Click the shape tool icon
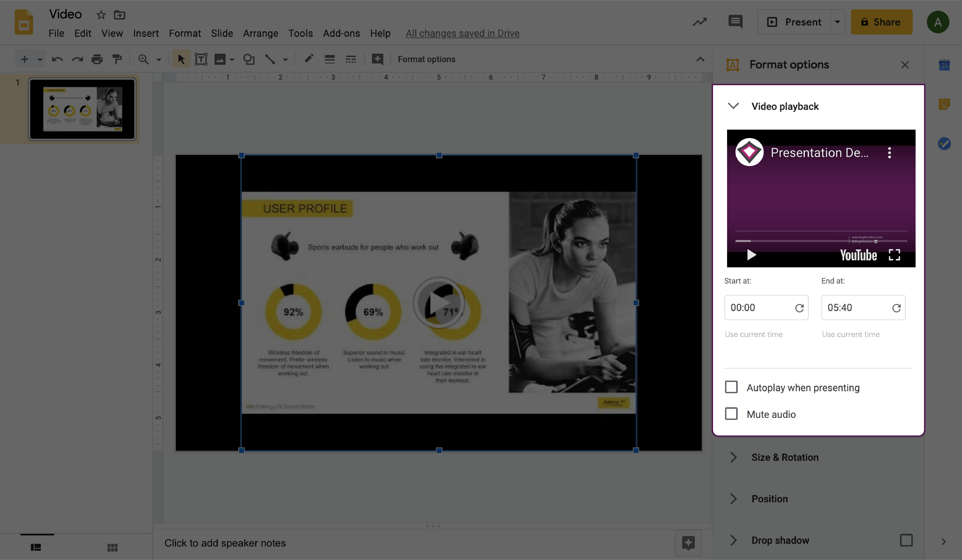This screenshot has width=962, height=560. coord(248,59)
